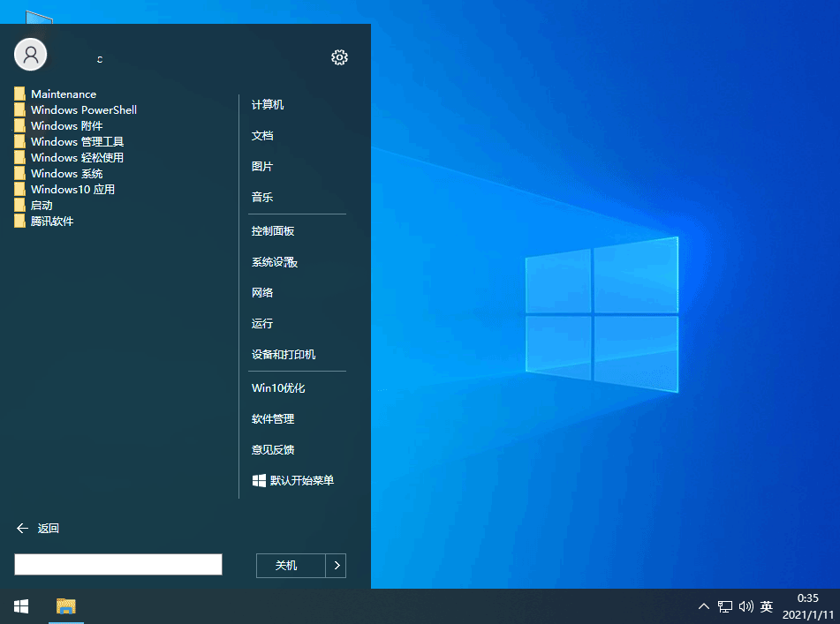This screenshot has width=840, height=624.
Task: Open 计算机 from the start menu
Action: [x=268, y=105]
